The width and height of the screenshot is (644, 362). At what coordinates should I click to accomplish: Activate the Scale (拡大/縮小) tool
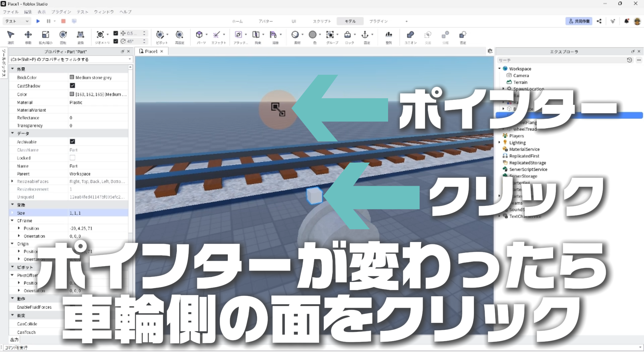tap(45, 35)
